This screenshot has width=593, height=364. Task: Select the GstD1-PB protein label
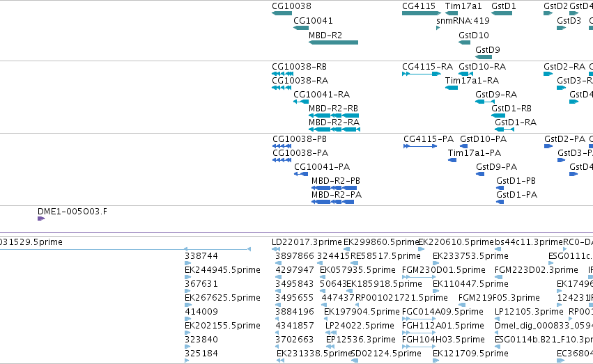(x=516, y=181)
